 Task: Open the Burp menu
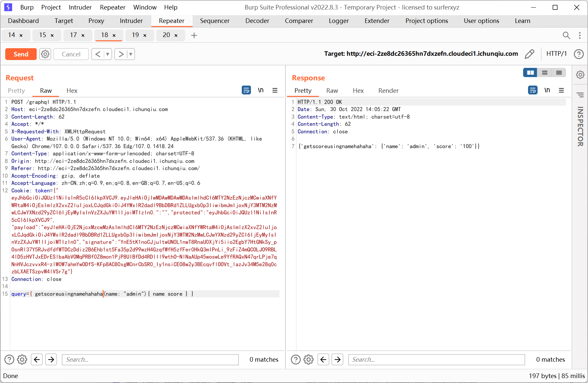(27, 7)
